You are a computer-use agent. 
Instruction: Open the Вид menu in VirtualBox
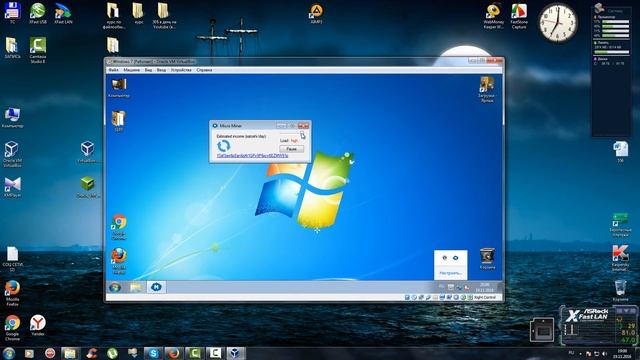pyautogui.click(x=148, y=70)
